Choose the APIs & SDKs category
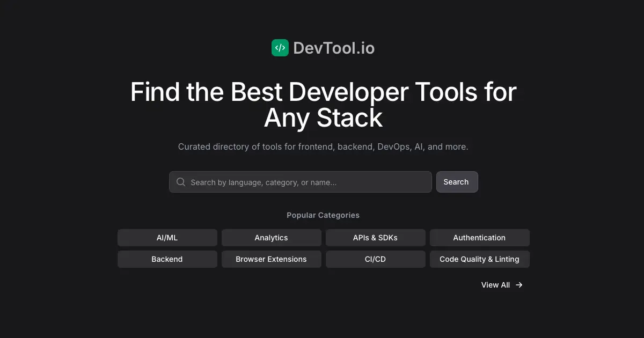This screenshot has width=644, height=338. [x=375, y=237]
